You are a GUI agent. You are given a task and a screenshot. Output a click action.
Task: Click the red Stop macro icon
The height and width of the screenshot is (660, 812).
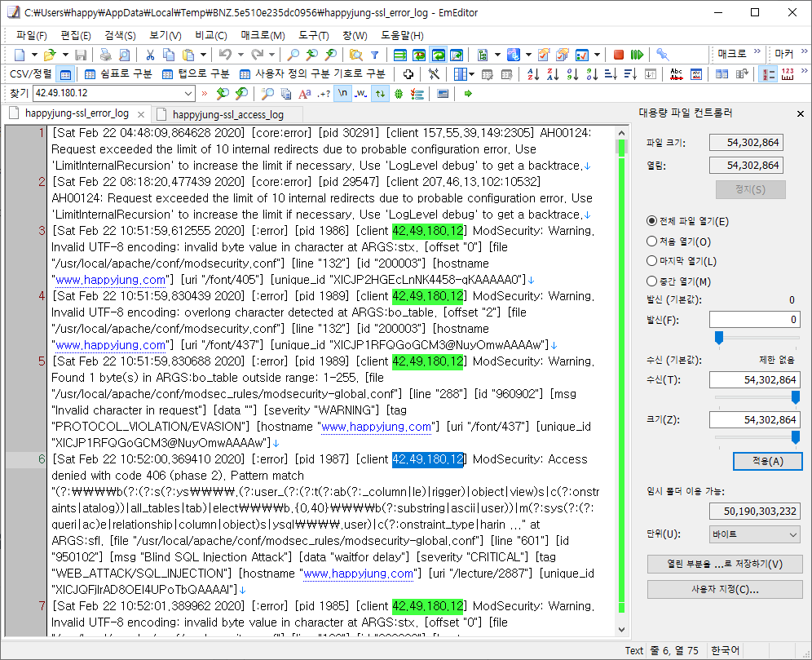pyautogui.click(x=619, y=55)
